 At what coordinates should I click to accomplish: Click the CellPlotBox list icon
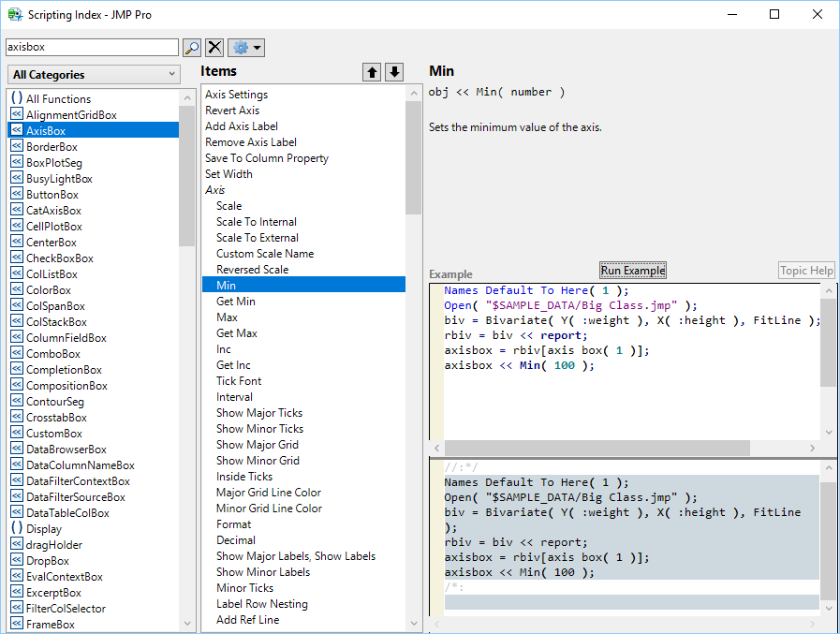tap(17, 226)
